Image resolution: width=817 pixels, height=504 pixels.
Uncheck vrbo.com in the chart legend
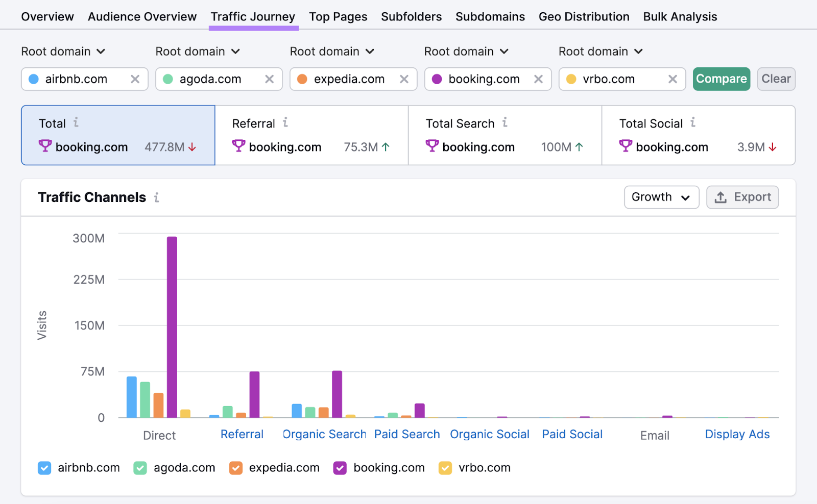click(x=446, y=467)
